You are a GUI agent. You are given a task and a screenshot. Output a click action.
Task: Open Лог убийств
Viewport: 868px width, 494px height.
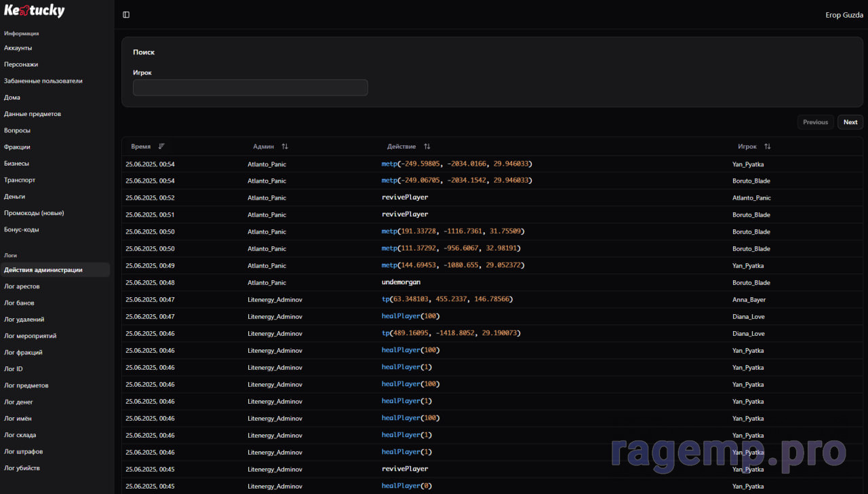click(x=22, y=468)
